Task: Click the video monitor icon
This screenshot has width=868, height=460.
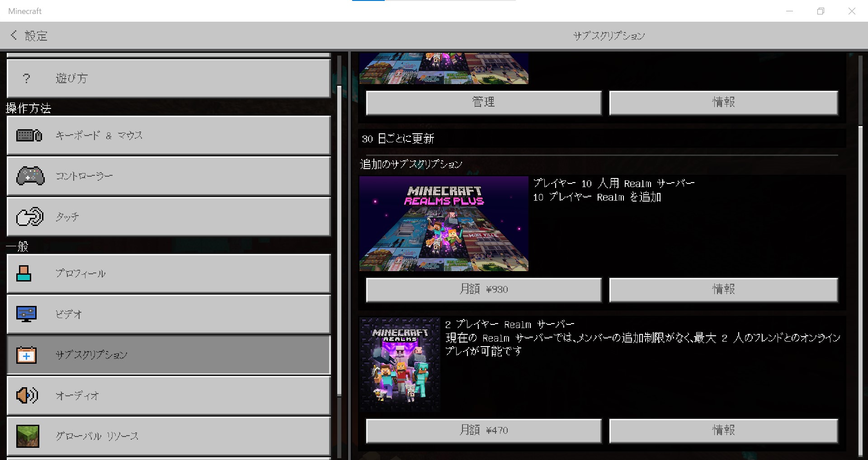Action: pos(26,314)
